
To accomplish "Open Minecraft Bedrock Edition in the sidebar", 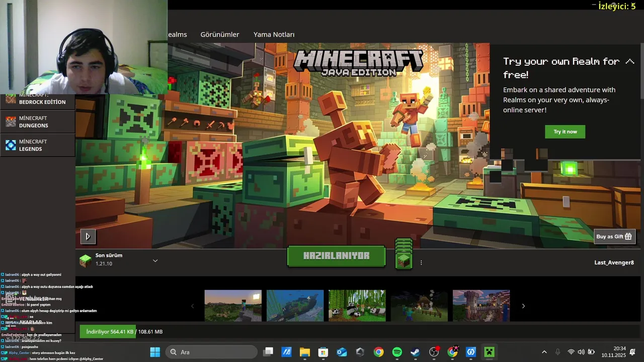I will [x=38, y=99].
